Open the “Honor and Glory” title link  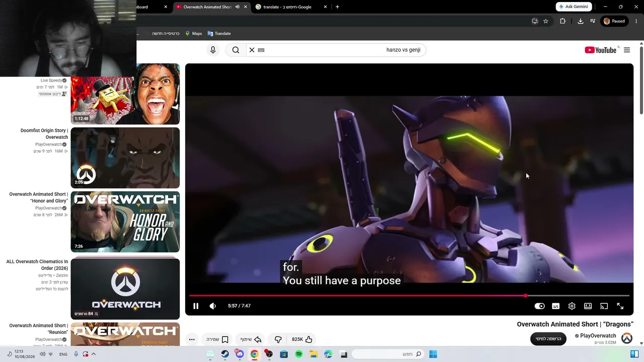(x=39, y=198)
